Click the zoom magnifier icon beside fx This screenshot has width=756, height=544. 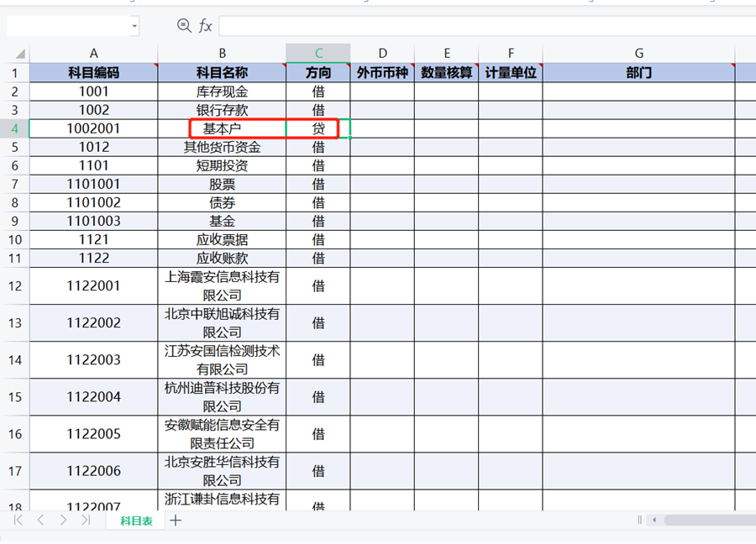click(x=184, y=25)
